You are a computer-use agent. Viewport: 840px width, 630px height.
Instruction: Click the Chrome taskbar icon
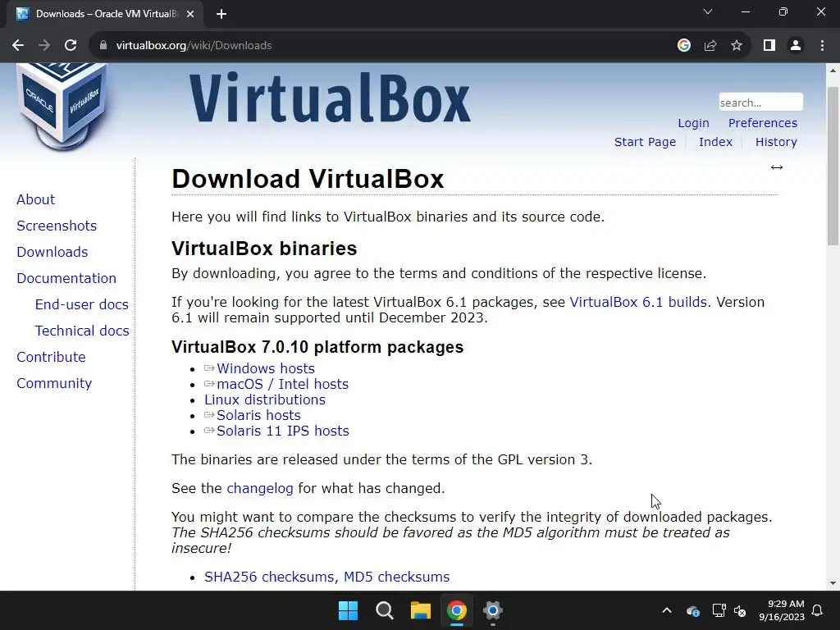[456, 610]
